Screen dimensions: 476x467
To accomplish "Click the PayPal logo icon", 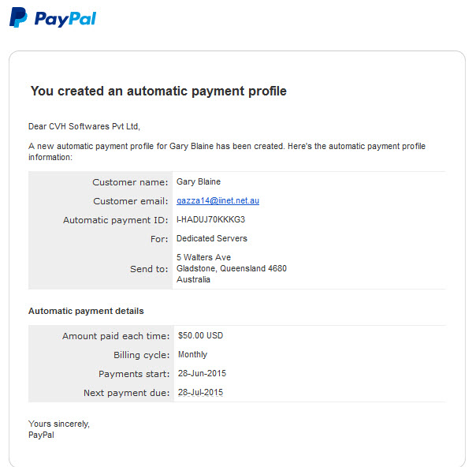I will click(x=18, y=17).
